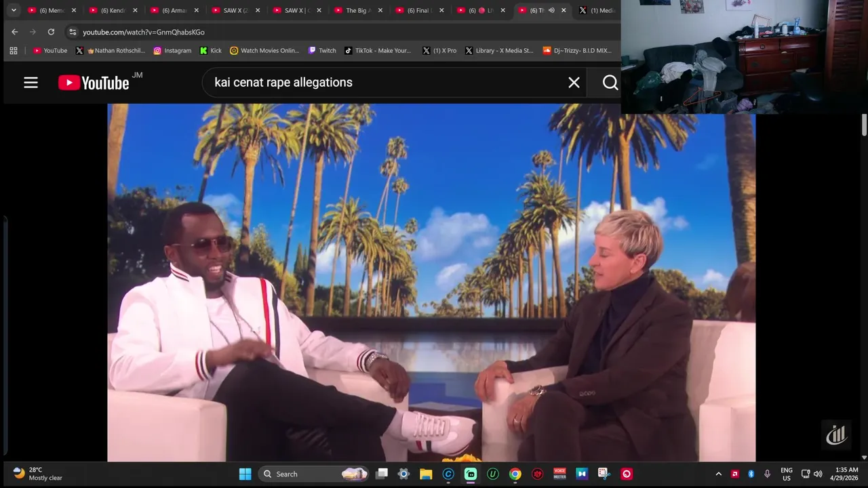The image size is (868, 488).
Task: Open the TikTok - Make Your... bookmark
Action: pyautogui.click(x=378, y=50)
